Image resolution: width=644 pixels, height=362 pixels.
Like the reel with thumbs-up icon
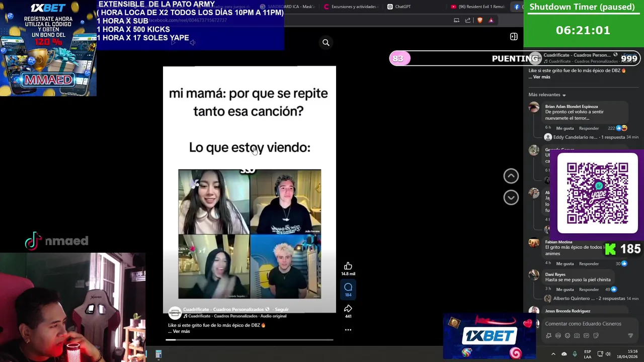[x=348, y=266]
